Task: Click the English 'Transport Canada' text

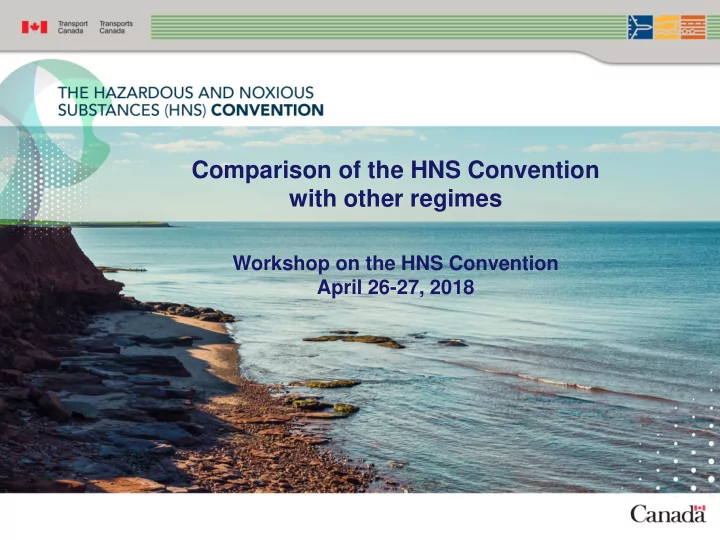Action: coord(73,27)
